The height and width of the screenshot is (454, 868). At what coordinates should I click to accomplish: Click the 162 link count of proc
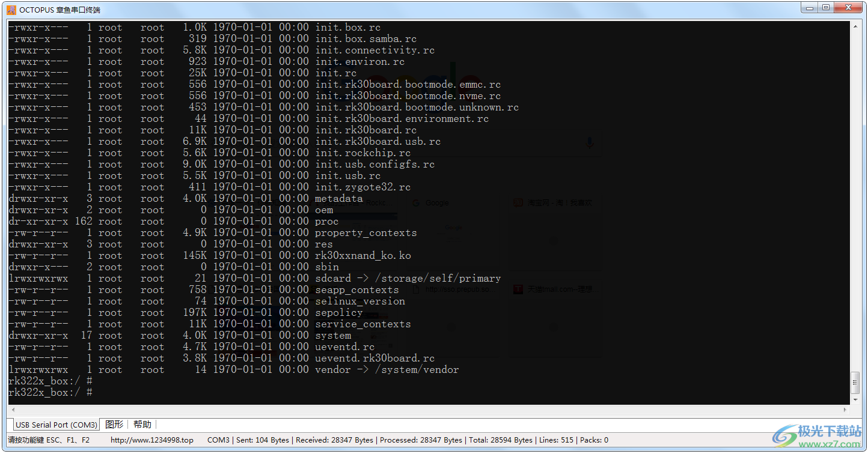(84, 221)
